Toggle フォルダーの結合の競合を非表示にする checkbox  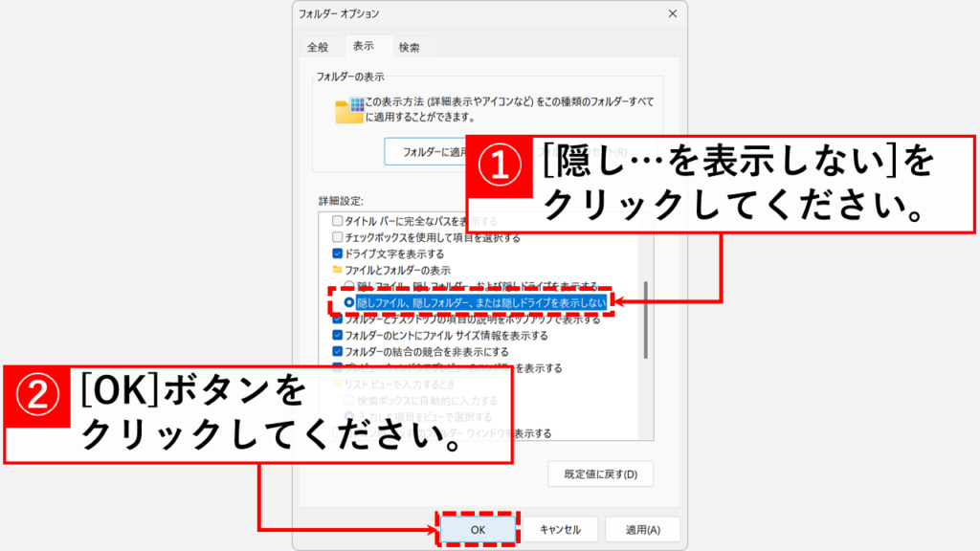[338, 352]
